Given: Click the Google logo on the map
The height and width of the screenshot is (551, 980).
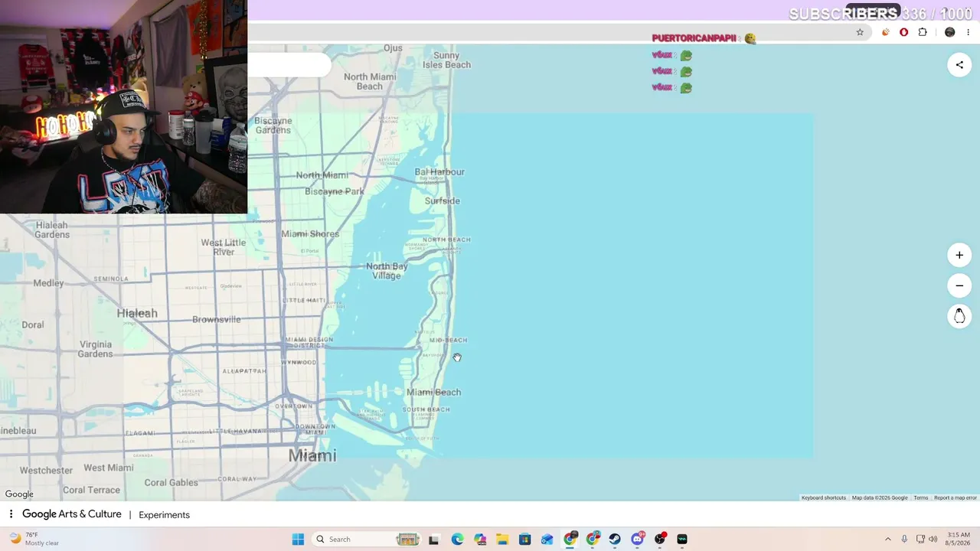Looking at the screenshot, I should tap(19, 494).
